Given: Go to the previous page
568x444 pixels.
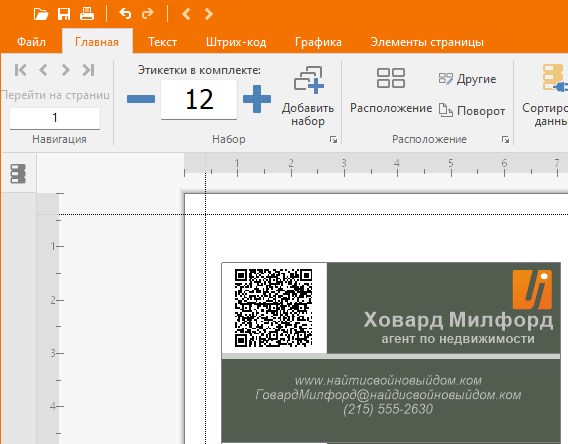Looking at the screenshot, I should point(43,70).
